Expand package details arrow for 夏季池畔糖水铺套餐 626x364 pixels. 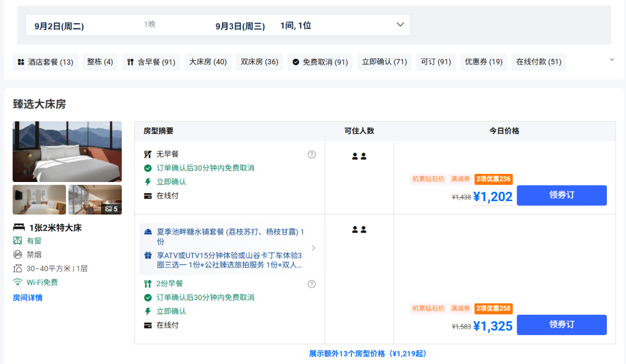314,248
